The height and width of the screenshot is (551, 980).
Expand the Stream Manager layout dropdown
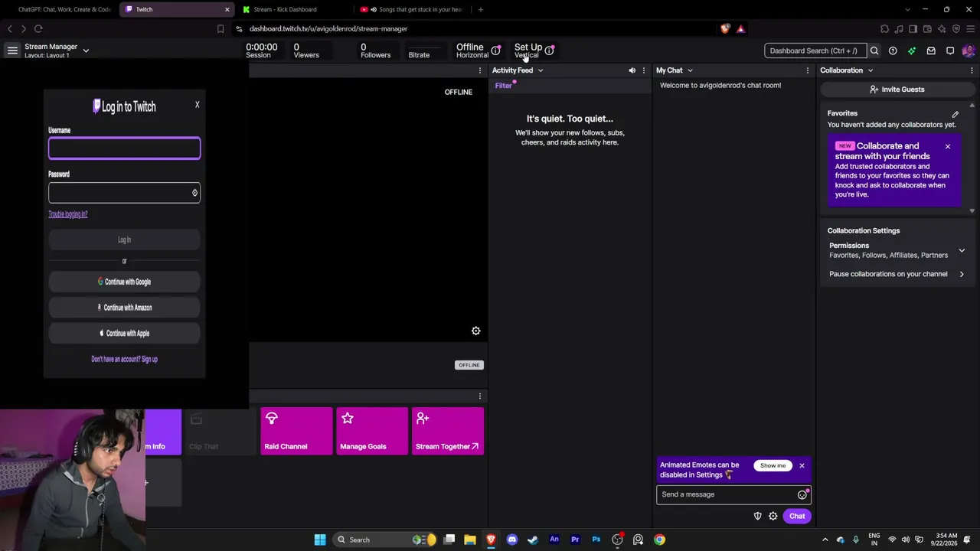click(x=86, y=51)
